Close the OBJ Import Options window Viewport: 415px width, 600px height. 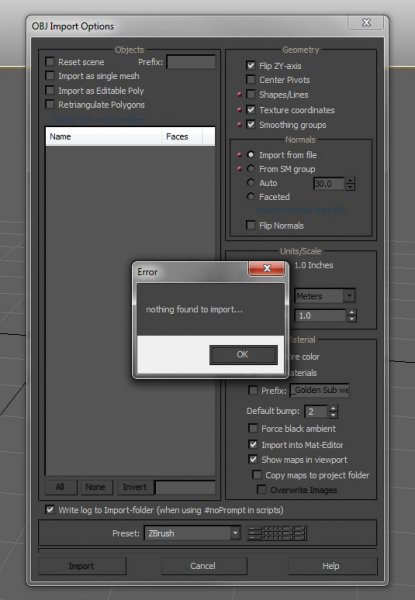pyautogui.click(x=366, y=22)
